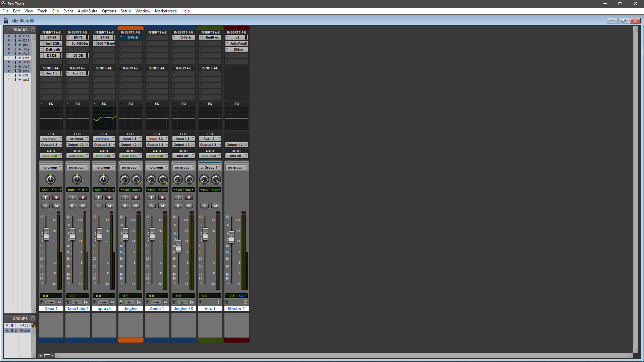
Task: Open the EQ3 7-Band insert on oprava
Action: (x=106, y=44)
